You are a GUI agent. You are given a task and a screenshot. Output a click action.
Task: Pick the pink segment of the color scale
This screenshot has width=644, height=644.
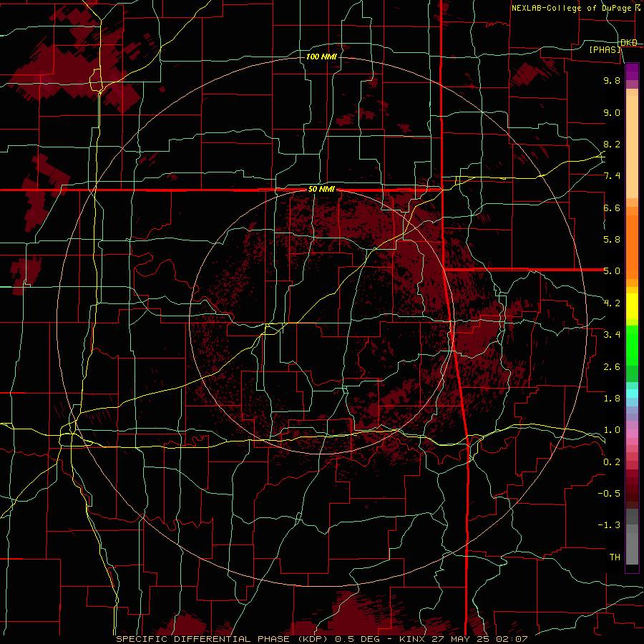click(x=632, y=434)
